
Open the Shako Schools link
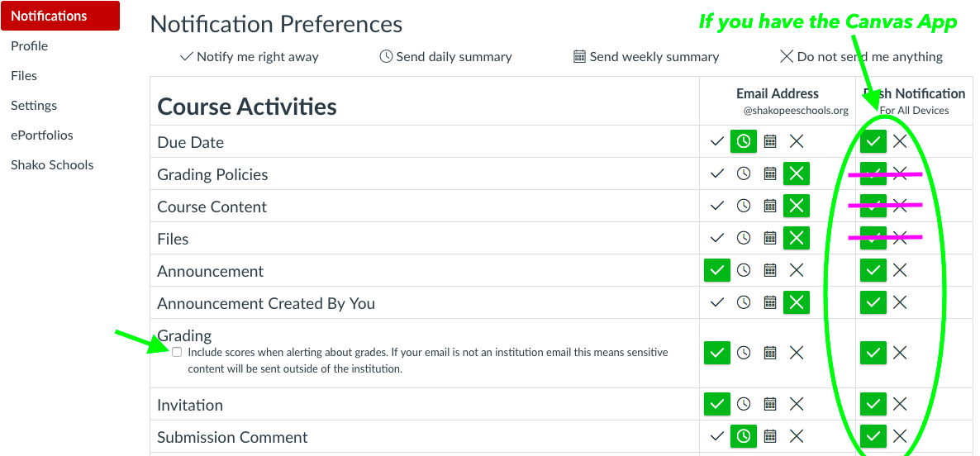52,165
